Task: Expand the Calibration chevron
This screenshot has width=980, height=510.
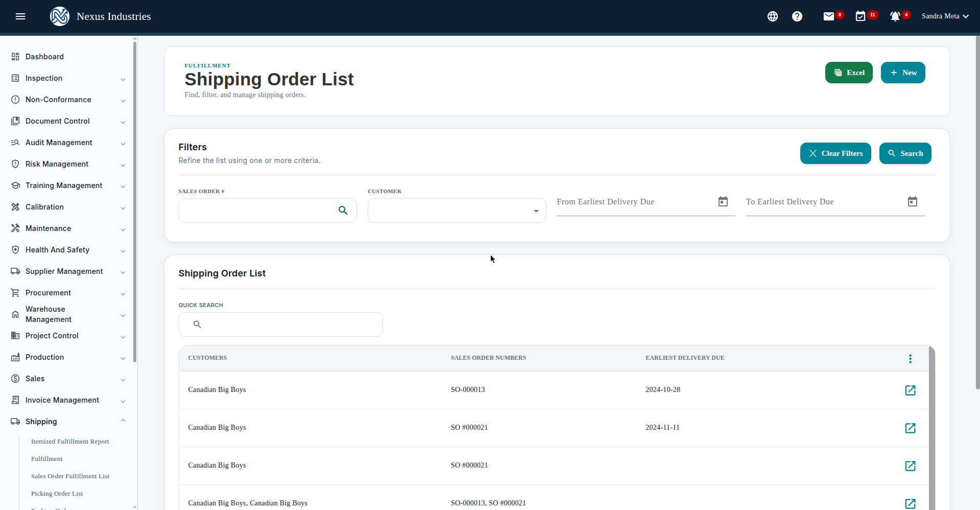Action: (x=123, y=208)
